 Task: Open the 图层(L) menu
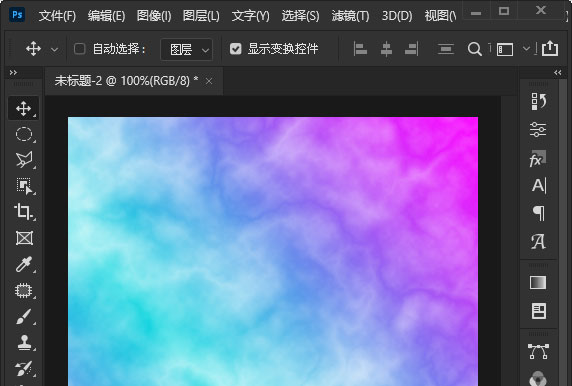pyautogui.click(x=201, y=16)
